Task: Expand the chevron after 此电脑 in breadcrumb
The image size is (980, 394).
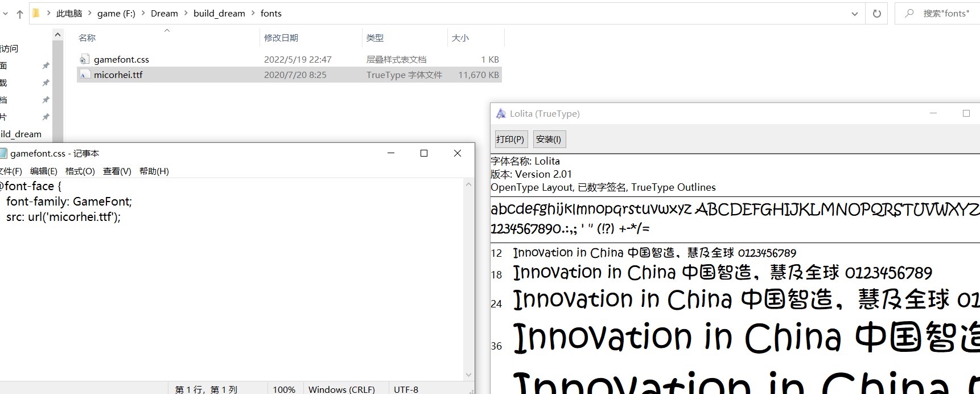Action: 89,13
